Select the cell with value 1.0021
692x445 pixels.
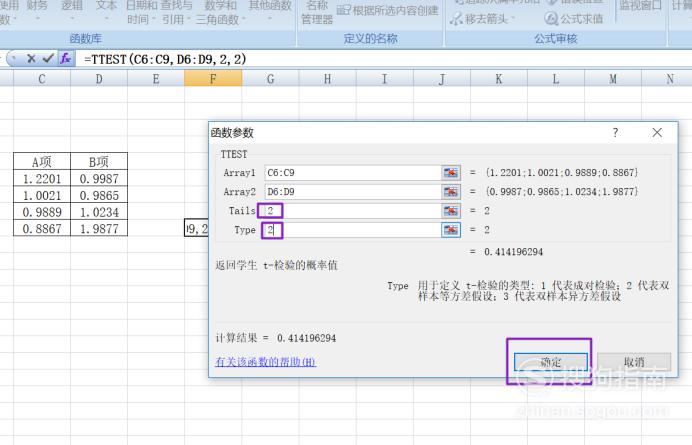pyautogui.click(x=42, y=195)
